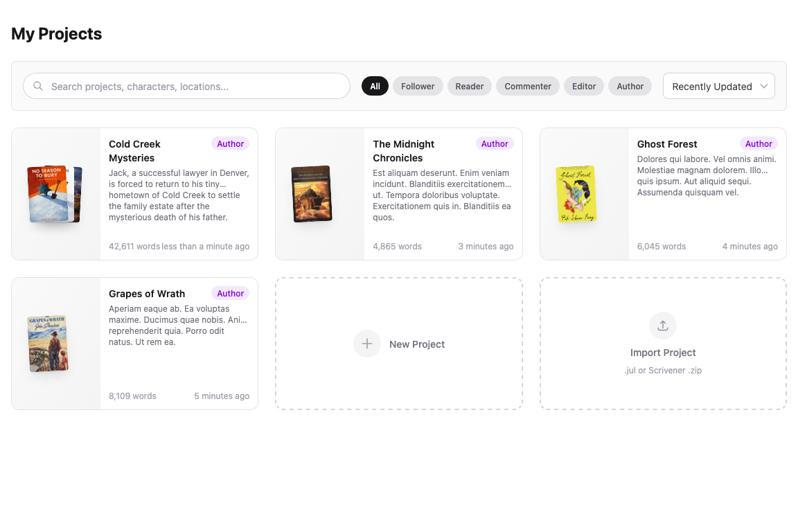Click the upload icon in Import Project

[662, 326]
